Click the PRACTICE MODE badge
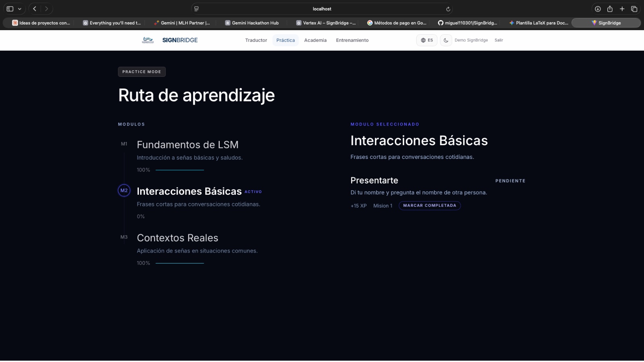 [x=142, y=72]
